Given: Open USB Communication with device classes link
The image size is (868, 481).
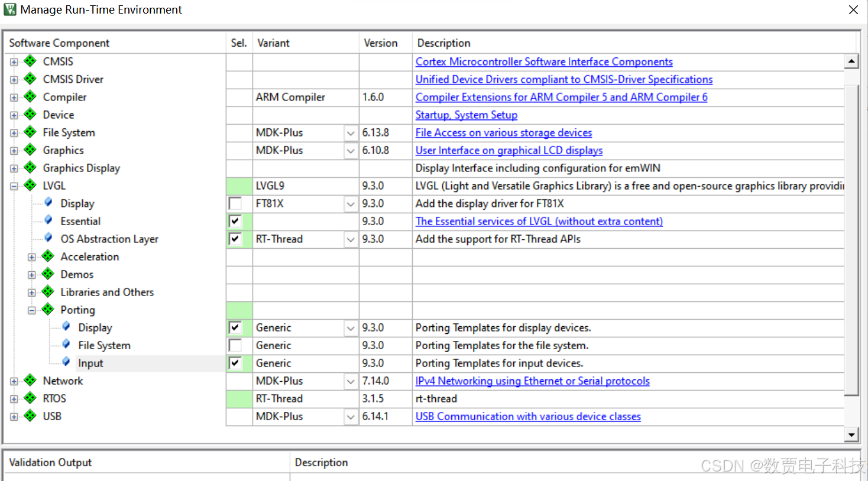Looking at the screenshot, I should (528, 416).
